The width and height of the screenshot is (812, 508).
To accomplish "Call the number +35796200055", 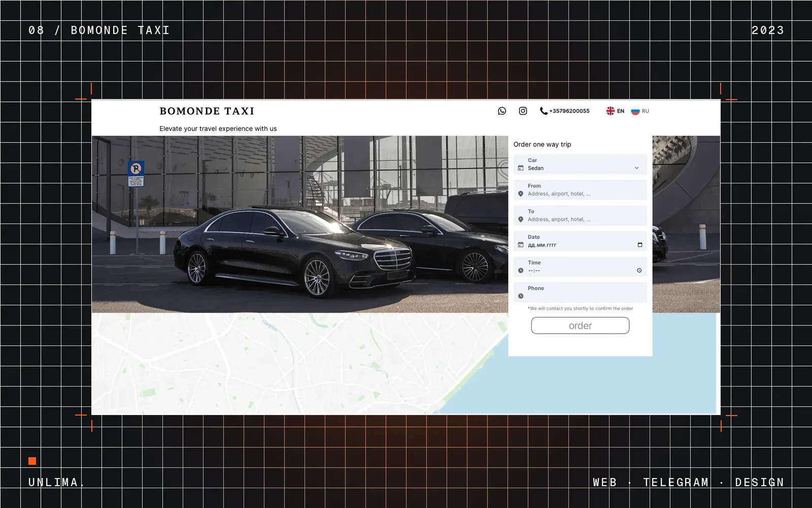I will pyautogui.click(x=569, y=111).
